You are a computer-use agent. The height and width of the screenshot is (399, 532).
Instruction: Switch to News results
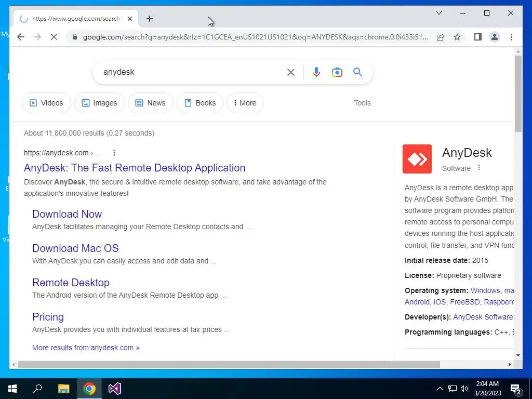click(x=151, y=103)
